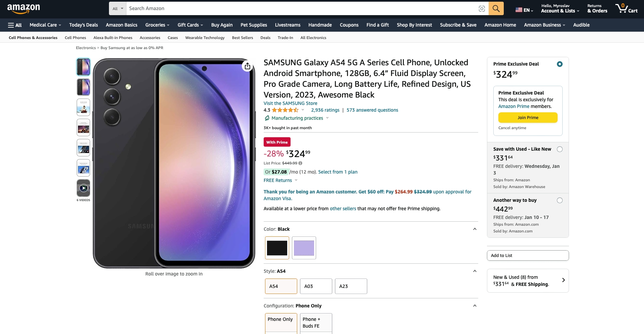Select the Save with Used - Like New option
Screen dimensions: 644x334
coord(560,149)
